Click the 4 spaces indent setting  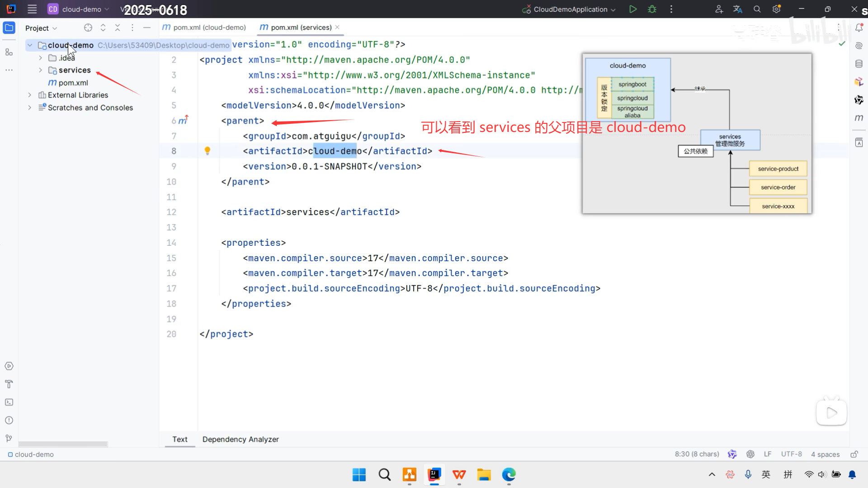pyautogui.click(x=825, y=454)
